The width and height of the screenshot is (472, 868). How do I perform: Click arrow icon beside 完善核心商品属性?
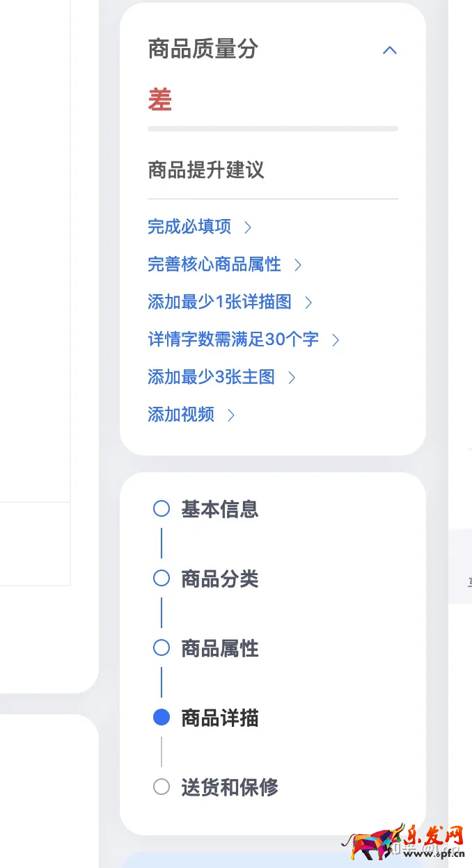[x=298, y=264]
